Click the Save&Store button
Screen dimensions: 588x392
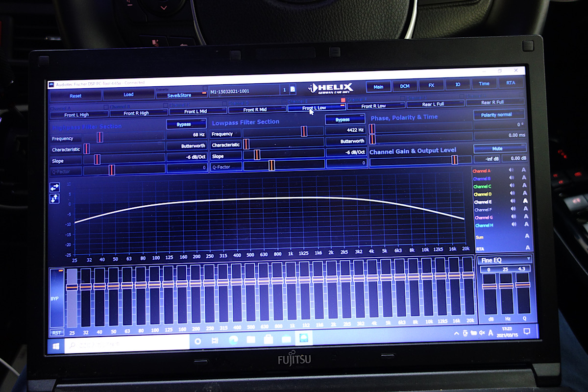tap(179, 96)
